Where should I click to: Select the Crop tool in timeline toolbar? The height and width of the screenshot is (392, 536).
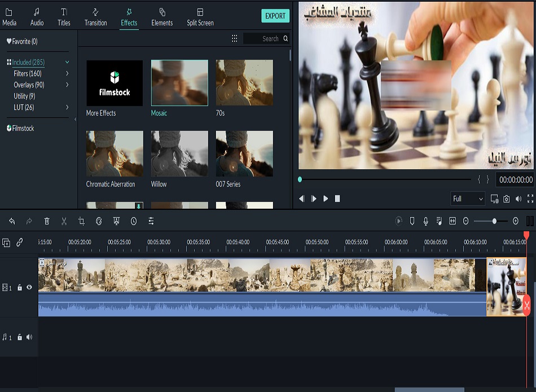pyautogui.click(x=81, y=222)
